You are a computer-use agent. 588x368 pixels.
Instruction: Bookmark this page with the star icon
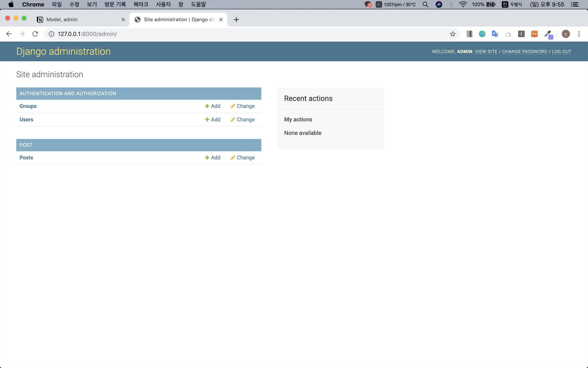tap(453, 34)
